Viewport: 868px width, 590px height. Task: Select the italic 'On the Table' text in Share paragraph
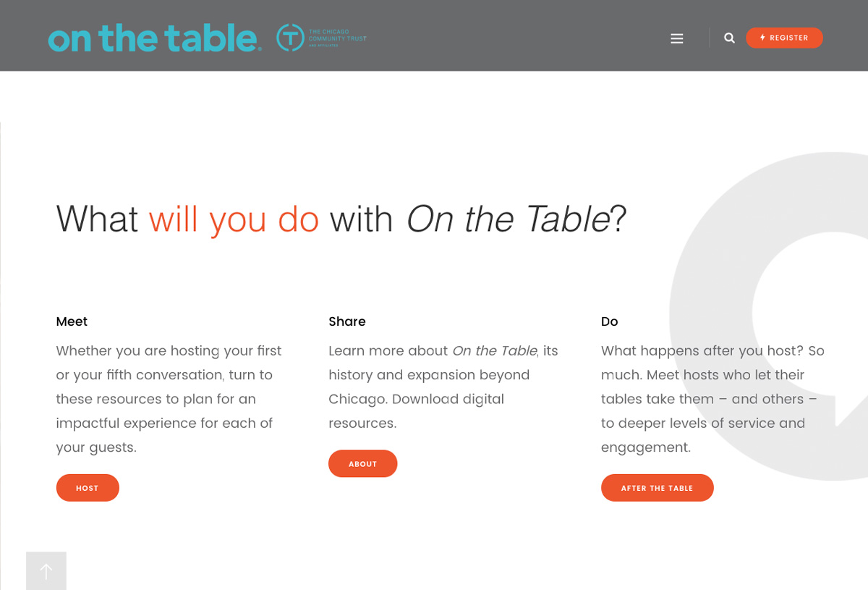click(x=493, y=350)
